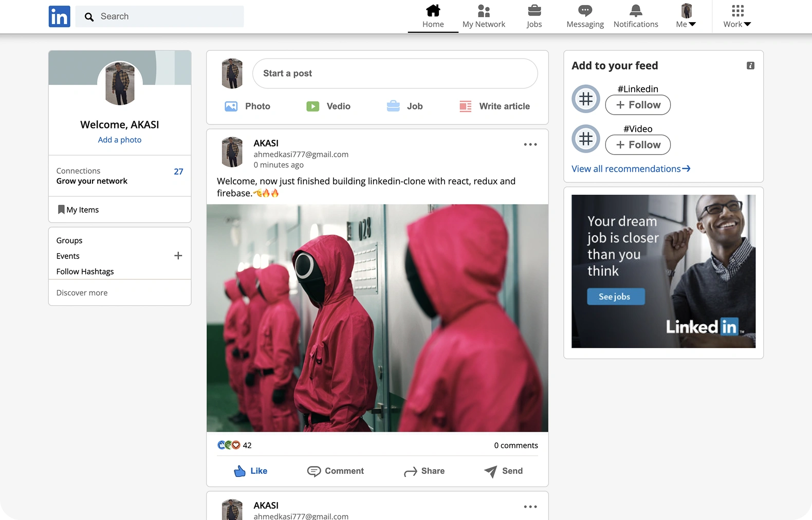This screenshot has height=520, width=812.
Task: Click the Vedio play icon
Action: (x=312, y=106)
